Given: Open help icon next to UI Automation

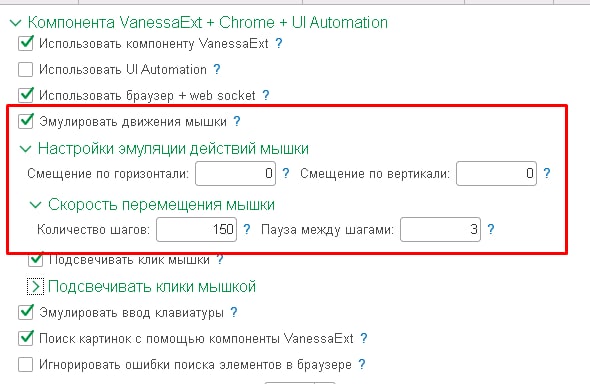Looking at the screenshot, I should point(217,70).
